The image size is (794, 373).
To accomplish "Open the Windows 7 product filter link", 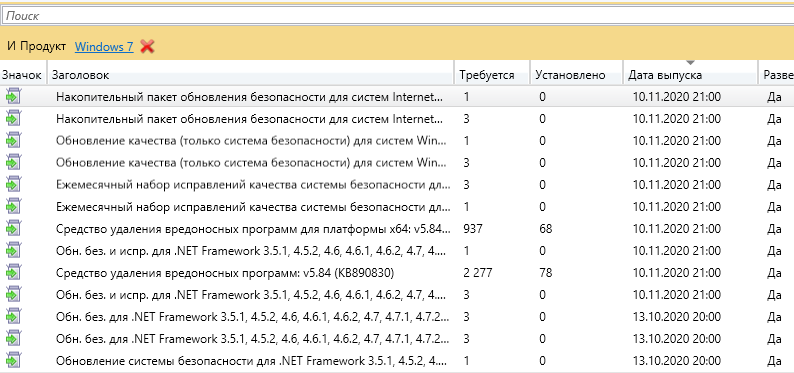I will 104,47.
